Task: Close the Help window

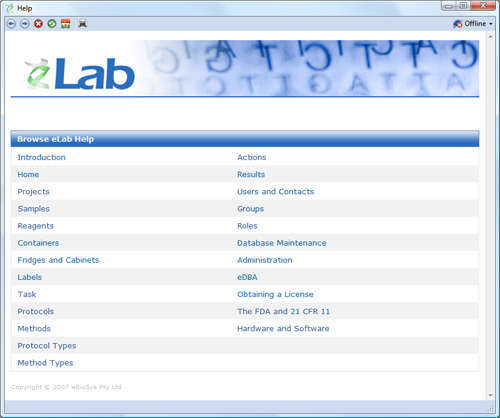Action: 483,6
